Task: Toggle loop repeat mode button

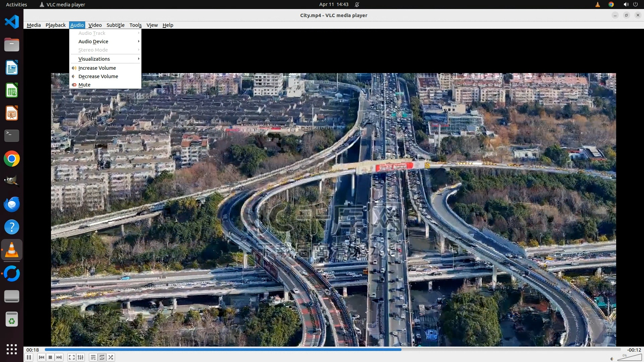Action: (102, 357)
